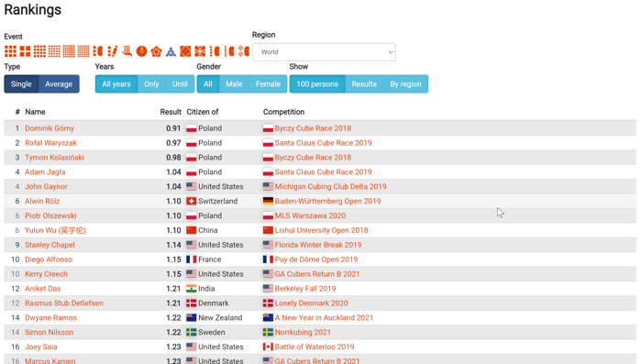Select the 5x5x5 Cube event icon
Screen dimensions: 642x364
point(54,51)
